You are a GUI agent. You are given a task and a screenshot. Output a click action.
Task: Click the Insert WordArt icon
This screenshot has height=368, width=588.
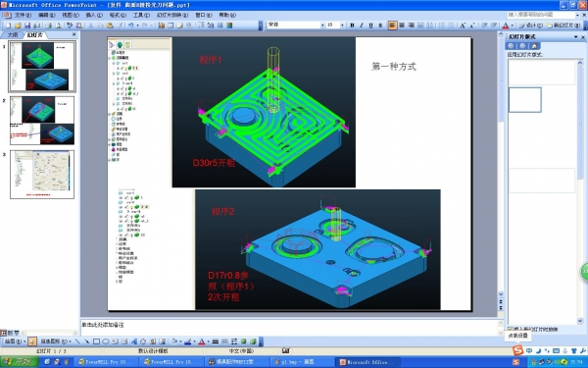pyautogui.click(x=134, y=342)
